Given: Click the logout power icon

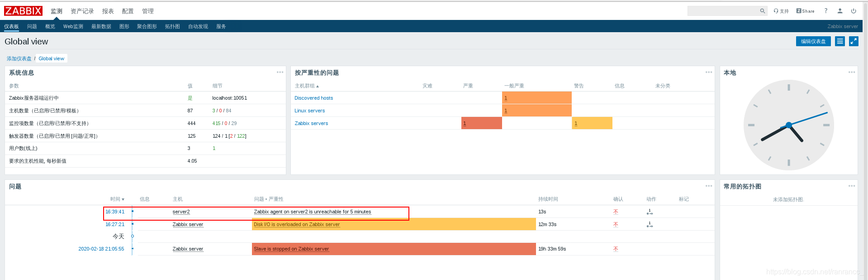Looking at the screenshot, I should click(x=854, y=11).
